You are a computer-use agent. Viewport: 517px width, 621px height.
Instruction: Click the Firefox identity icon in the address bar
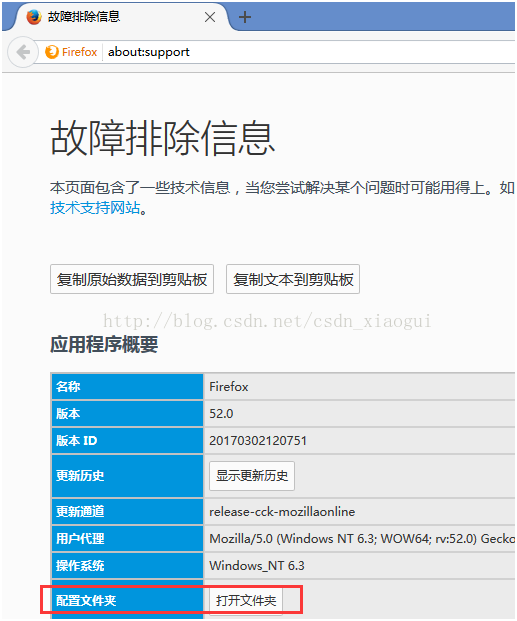point(52,52)
